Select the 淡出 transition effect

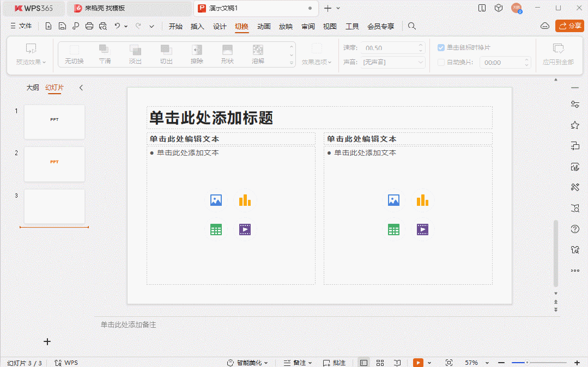(135, 54)
